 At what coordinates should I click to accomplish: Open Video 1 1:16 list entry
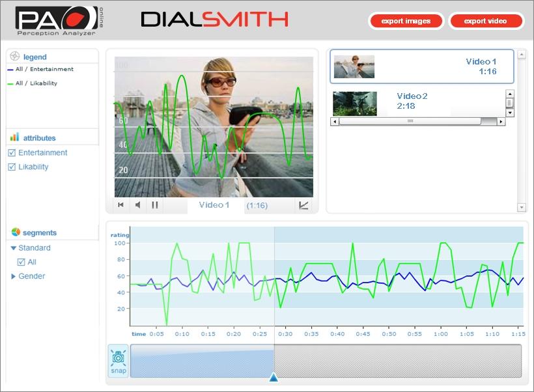click(422, 66)
